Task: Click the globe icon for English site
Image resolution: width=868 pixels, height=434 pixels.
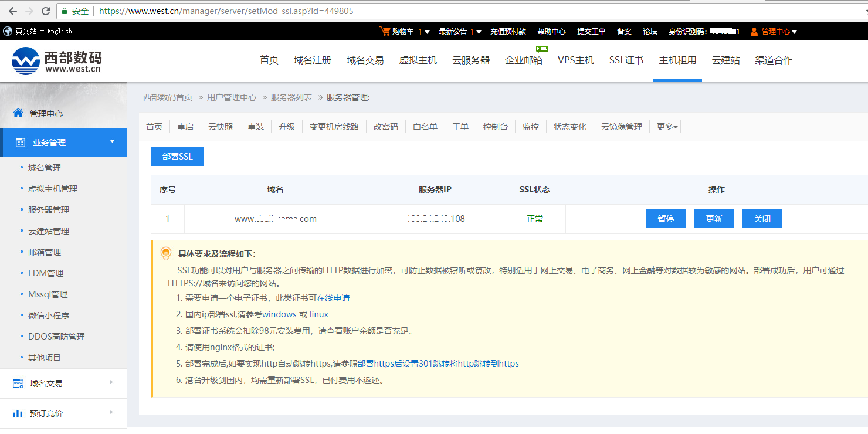Action: (x=8, y=31)
